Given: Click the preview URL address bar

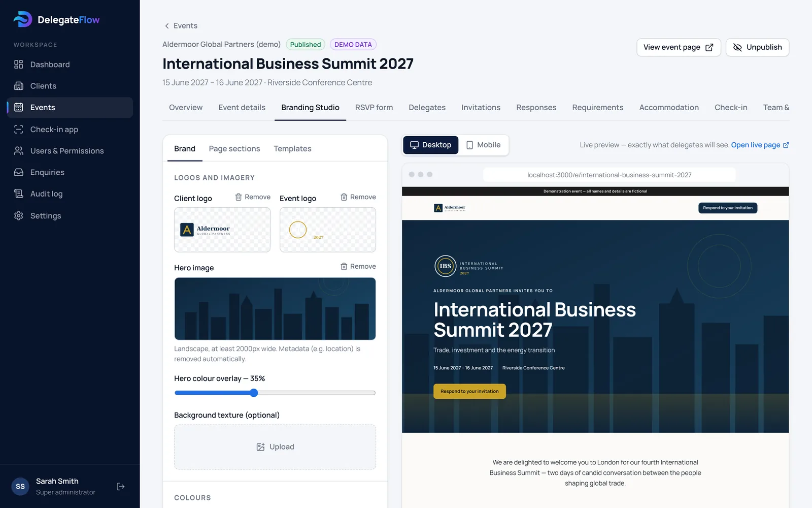Looking at the screenshot, I should [609, 175].
